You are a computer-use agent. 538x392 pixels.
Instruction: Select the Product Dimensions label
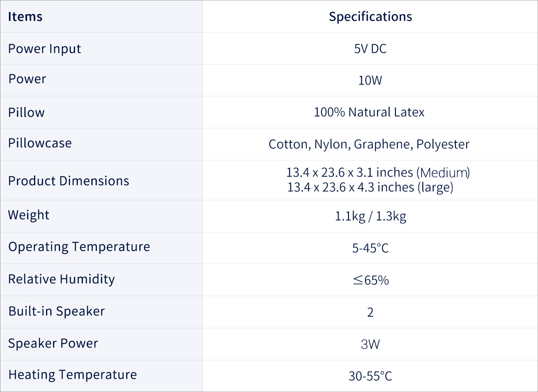(x=69, y=181)
